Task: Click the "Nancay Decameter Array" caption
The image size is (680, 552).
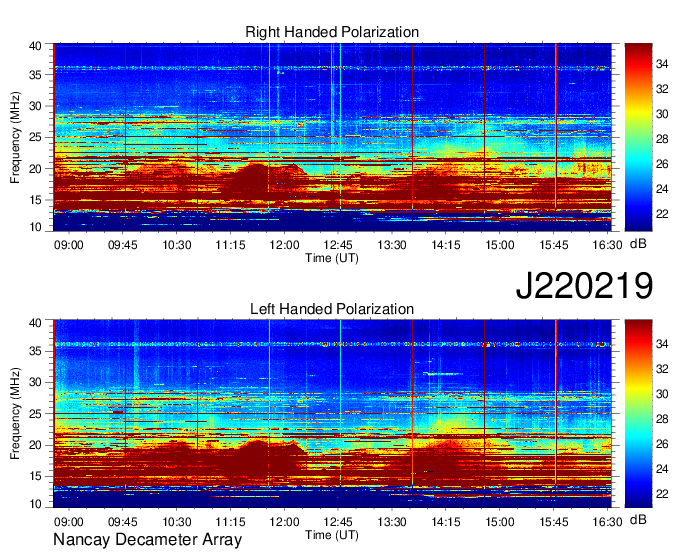Action: pyautogui.click(x=147, y=539)
